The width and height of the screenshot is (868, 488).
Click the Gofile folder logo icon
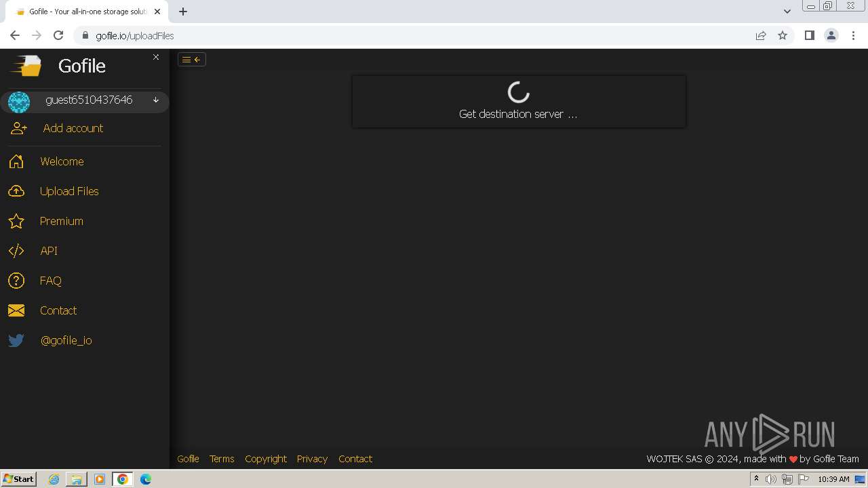pyautogui.click(x=25, y=66)
